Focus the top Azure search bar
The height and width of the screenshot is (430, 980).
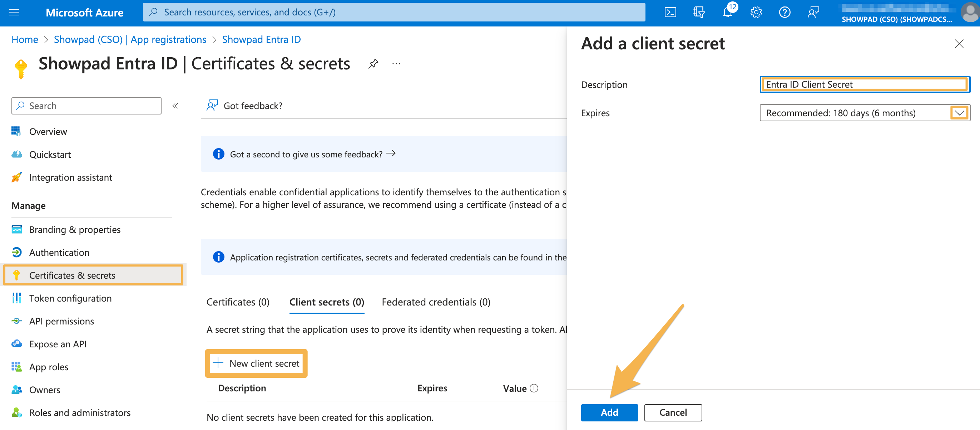[394, 12]
